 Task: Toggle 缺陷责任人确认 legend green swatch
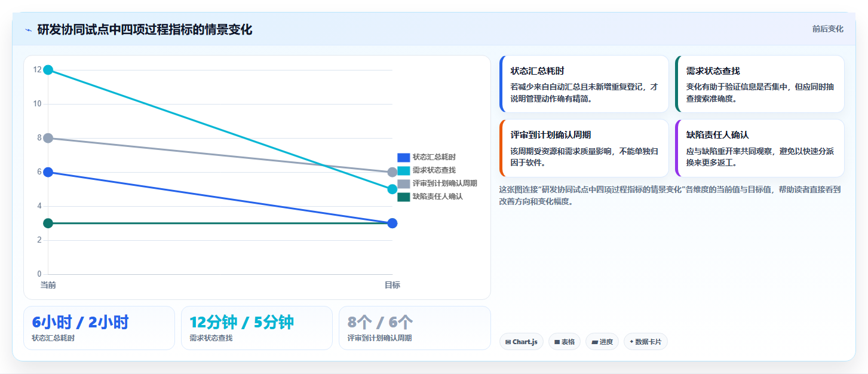[x=403, y=197]
